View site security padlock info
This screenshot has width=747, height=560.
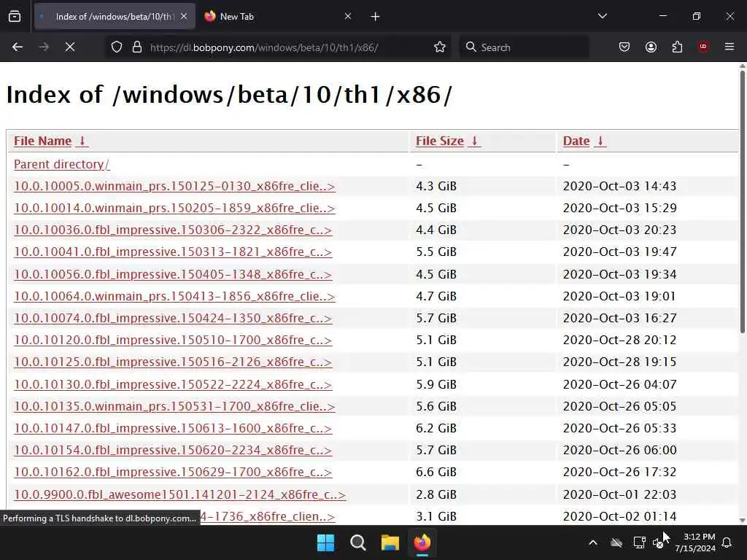pyautogui.click(x=137, y=47)
